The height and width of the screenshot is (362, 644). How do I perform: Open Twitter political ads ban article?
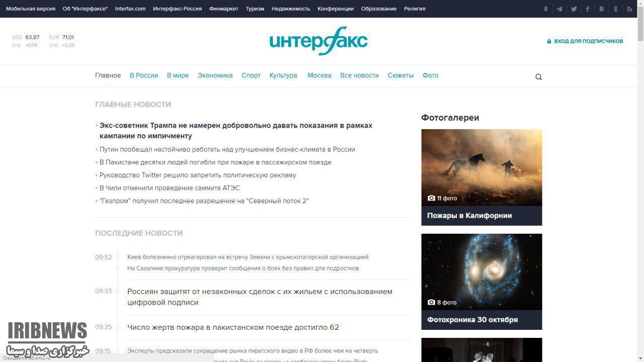[x=198, y=175]
